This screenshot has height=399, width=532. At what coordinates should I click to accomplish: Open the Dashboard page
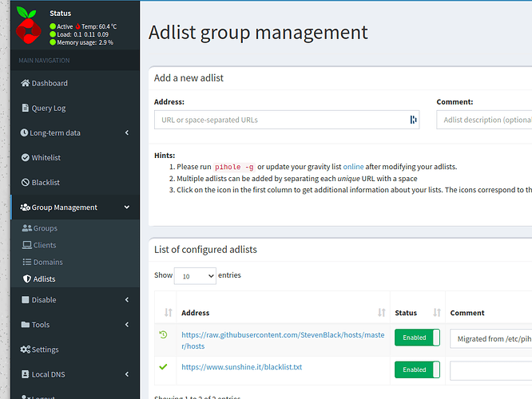coord(50,83)
